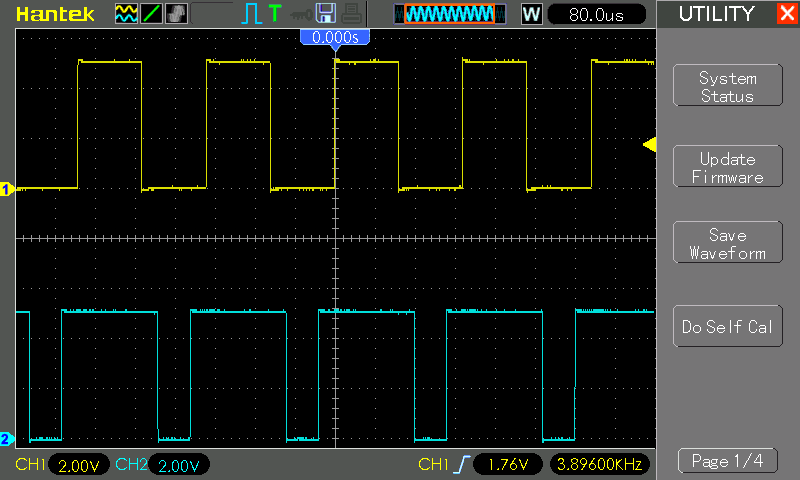The height and width of the screenshot is (480, 800).
Task: Click the rising edge trigger slope icon
Action: tap(461, 465)
